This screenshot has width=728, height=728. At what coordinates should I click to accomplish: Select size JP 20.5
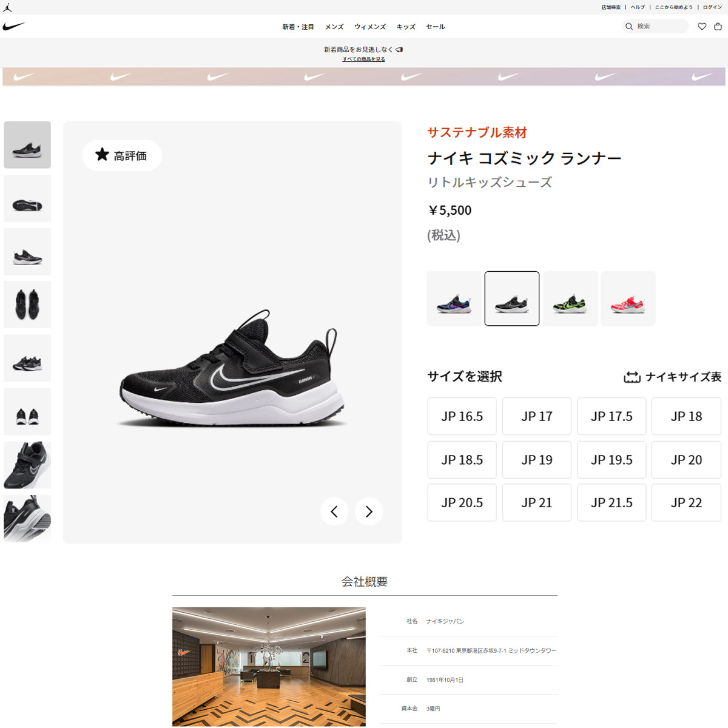[462, 502]
